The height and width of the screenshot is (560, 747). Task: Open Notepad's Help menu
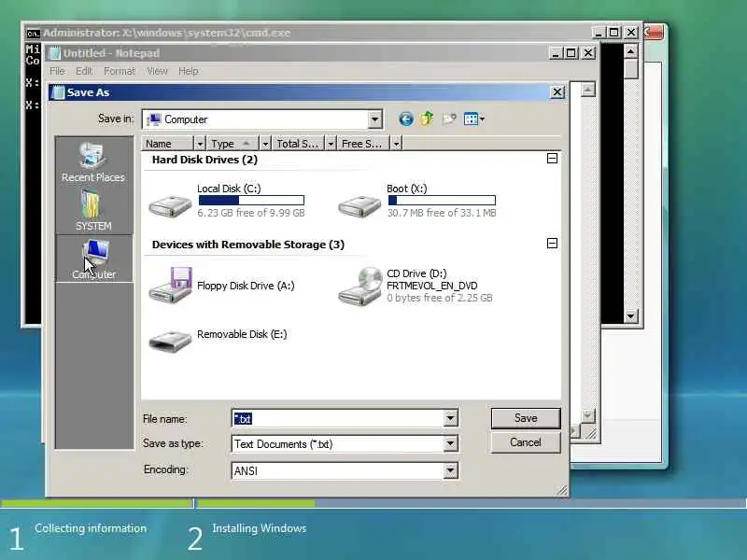point(189,71)
